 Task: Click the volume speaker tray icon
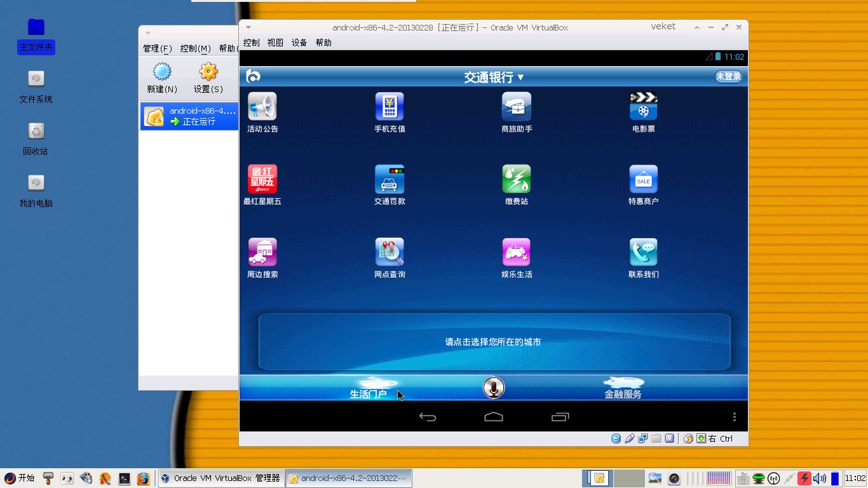(x=820, y=478)
